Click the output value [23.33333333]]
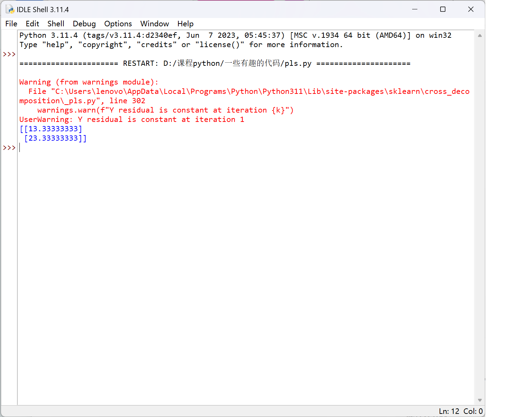This screenshot has width=532, height=417. (x=55, y=138)
